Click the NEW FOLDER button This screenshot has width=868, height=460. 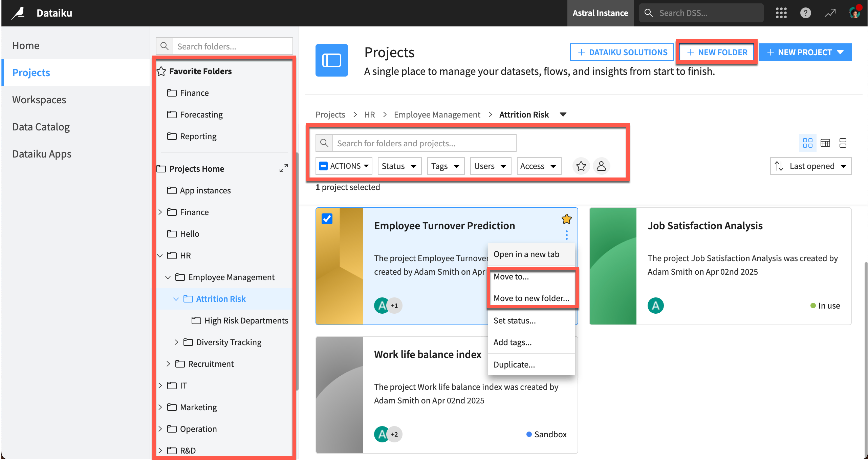(x=717, y=52)
